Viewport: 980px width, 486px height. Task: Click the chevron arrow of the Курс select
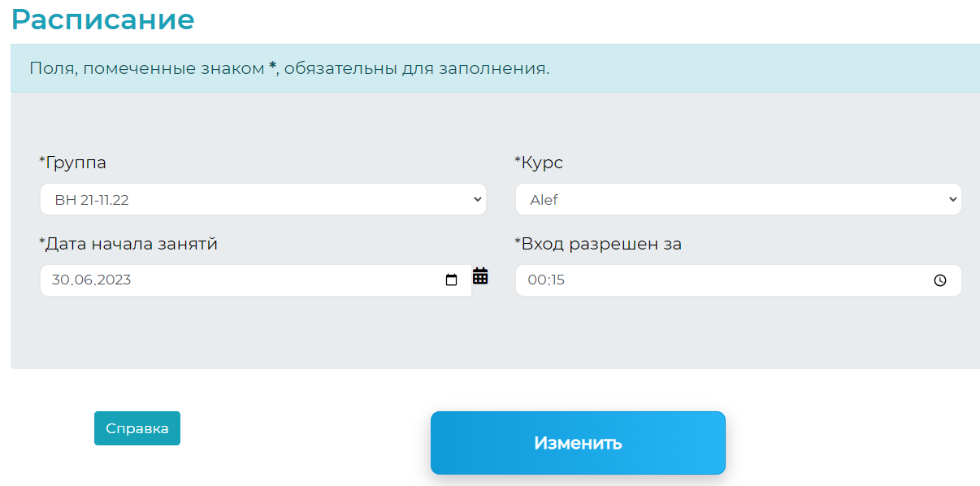tap(952, 199)
